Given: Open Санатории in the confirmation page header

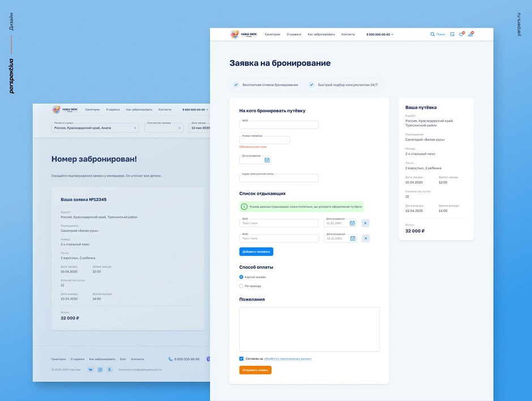Looking at the screenshot, I should tap(93, 110).
